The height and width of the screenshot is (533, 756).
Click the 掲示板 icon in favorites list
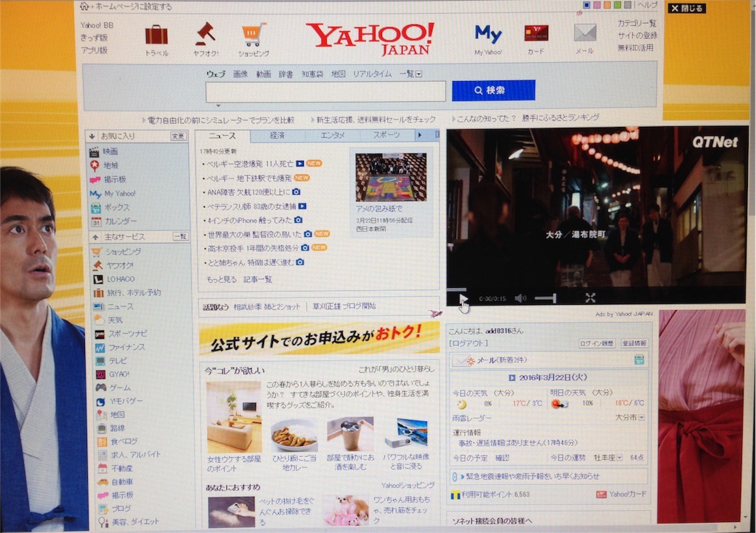coord(94,180)
